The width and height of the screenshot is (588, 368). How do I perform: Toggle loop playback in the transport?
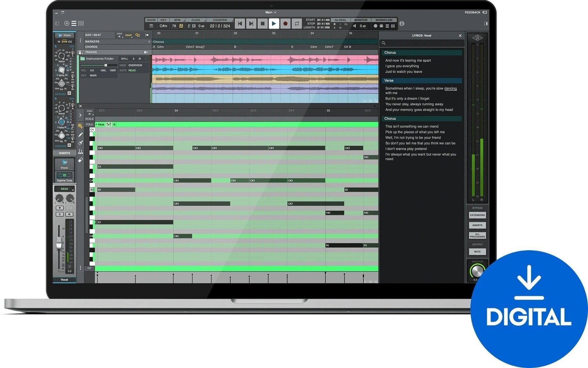click(297, 24)
